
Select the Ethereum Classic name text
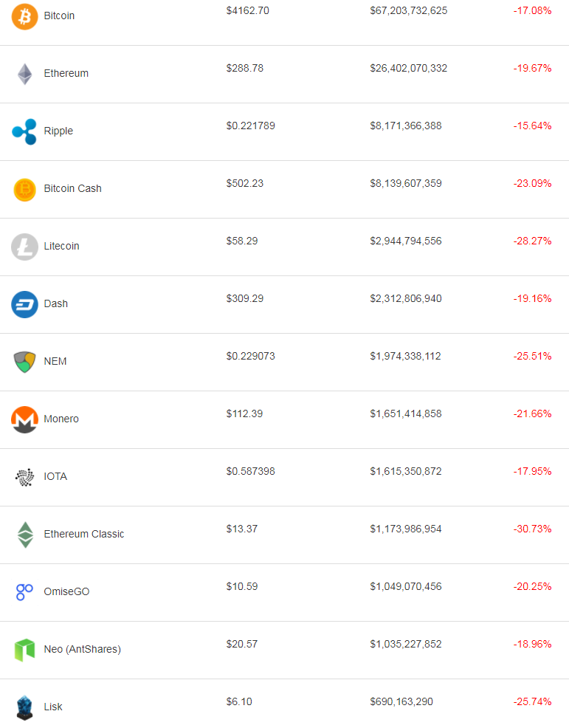point(83,534)
